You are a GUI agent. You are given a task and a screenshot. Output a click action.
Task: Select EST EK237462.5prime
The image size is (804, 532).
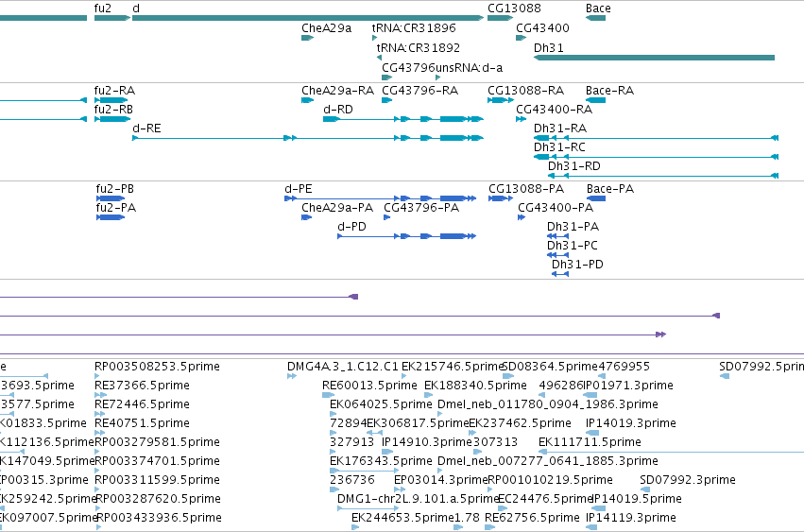[x=520, y=423]
